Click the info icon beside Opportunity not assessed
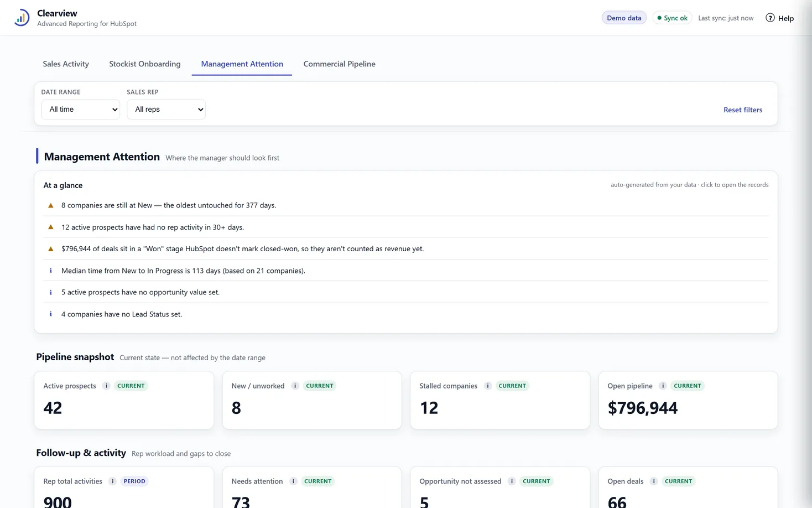This screenshot has height=508, width=812. point(512,481)
